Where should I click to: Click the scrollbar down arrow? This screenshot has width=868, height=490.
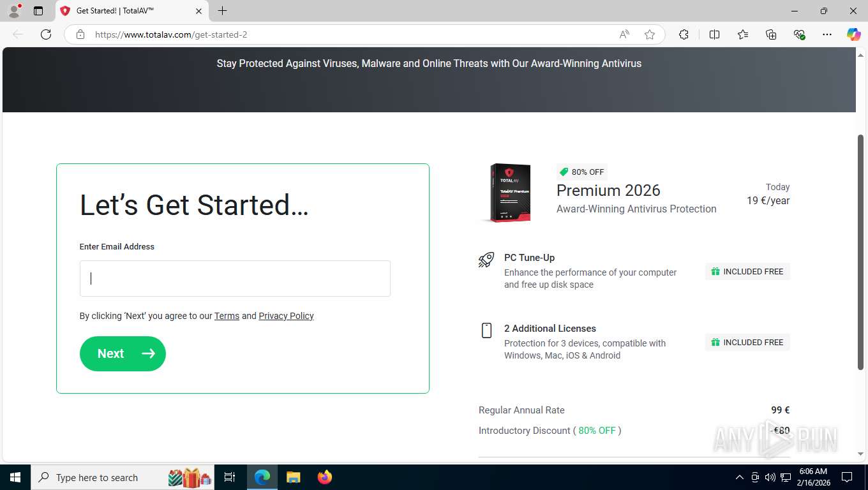coord(860,454)
